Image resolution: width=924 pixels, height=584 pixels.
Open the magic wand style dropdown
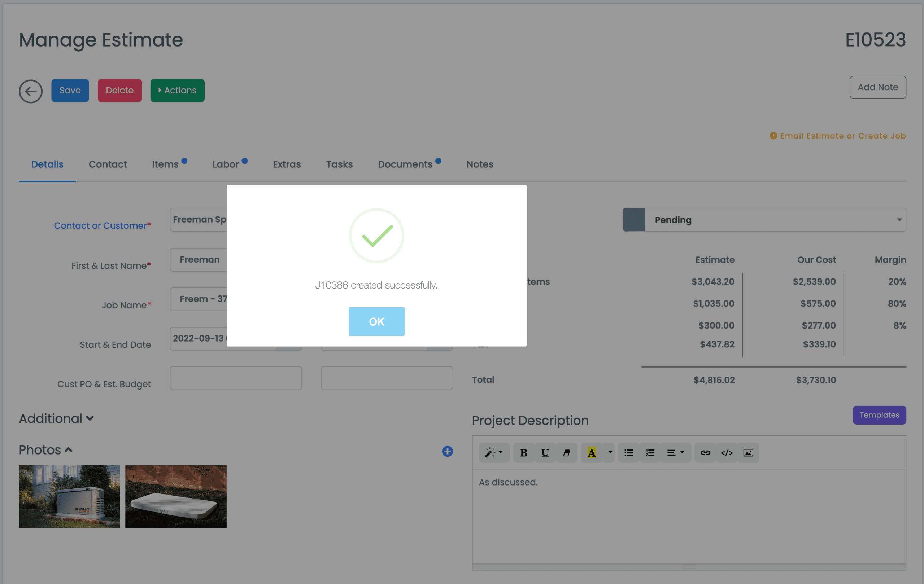(494, 452)
